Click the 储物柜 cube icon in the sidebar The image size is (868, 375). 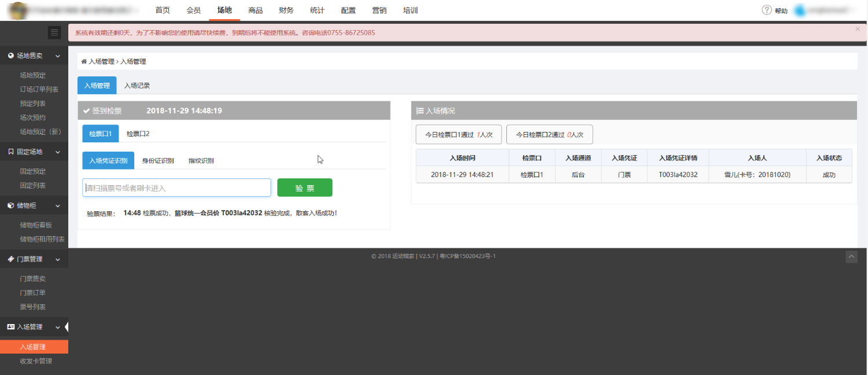point(11,205)
